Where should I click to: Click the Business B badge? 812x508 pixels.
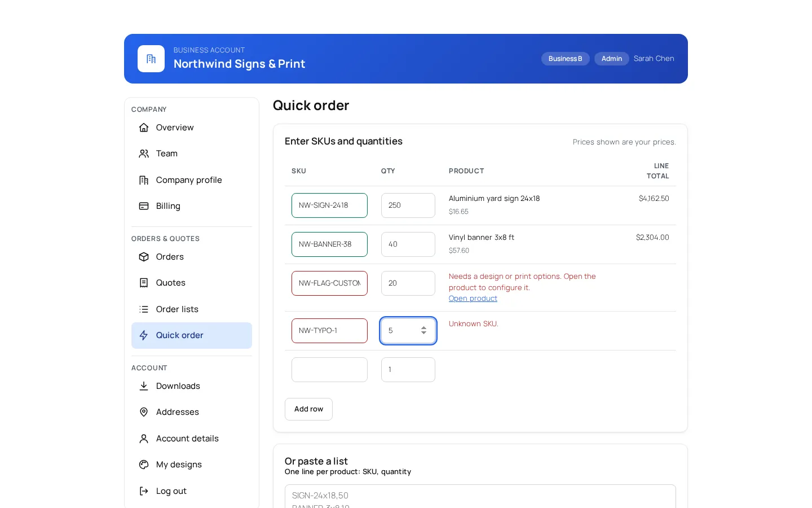[566, 59]
